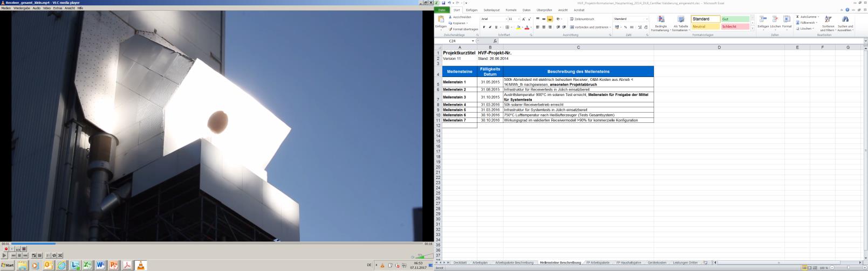Click the Bedingte Formatierung icon
Viewport: 868px width, 271px height.
(661, 23)
